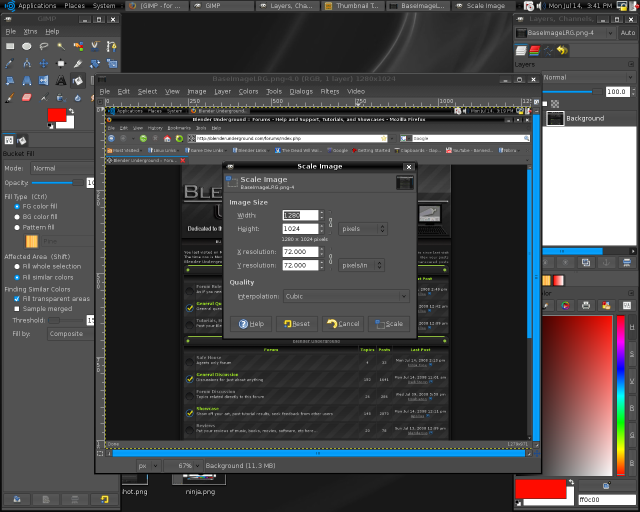Image resolution: width=640 pixels, height=512 pixels.
Task: Click the Reset button in Scale Image
Action: 297,324
